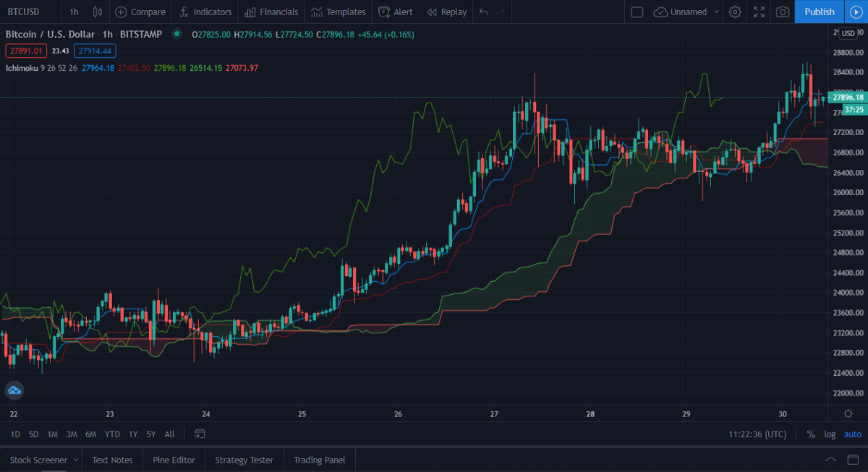
Task: Toggle auto scale for the price axis
Action: click(x=853, y=434)
